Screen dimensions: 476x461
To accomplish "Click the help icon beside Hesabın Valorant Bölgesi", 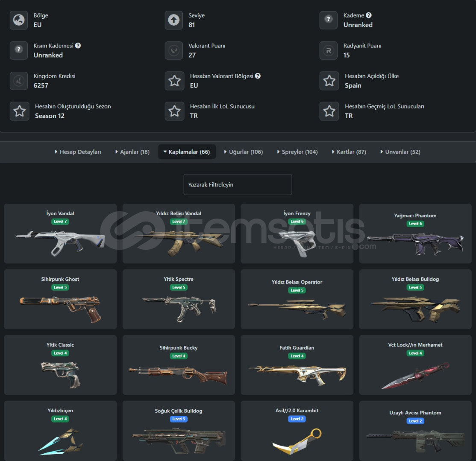I will 258,76.
